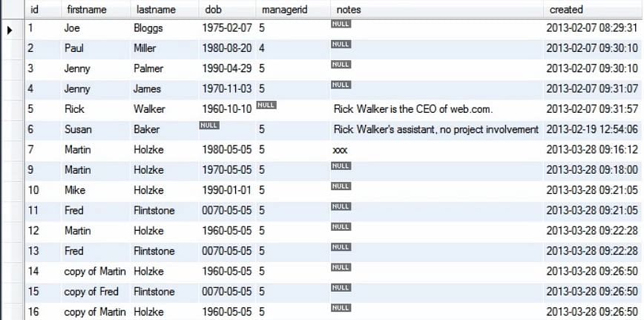Screen dimensions: 644x320
Task: Select the lastname cell 'James'
Action: 147,89
